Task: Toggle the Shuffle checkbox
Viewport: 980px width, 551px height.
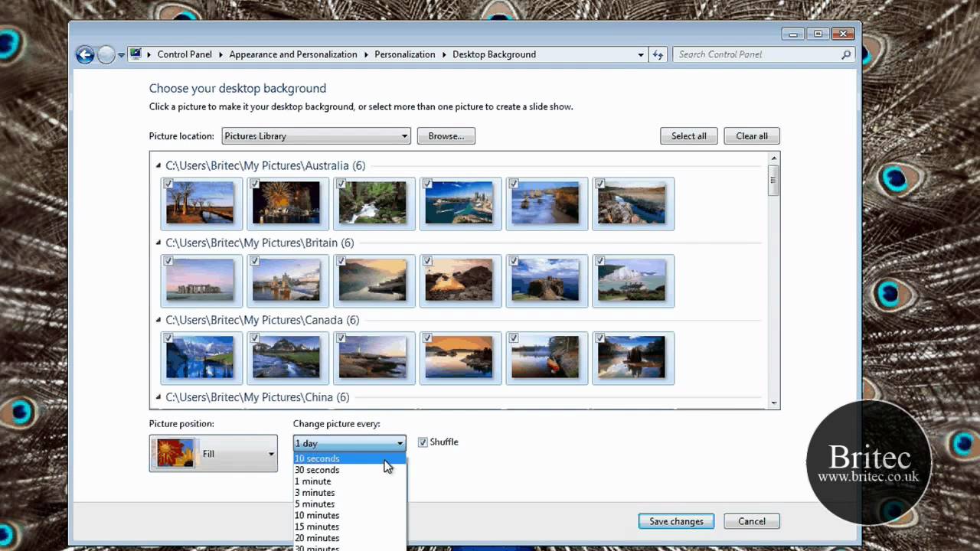Action: tap(423, 442)
